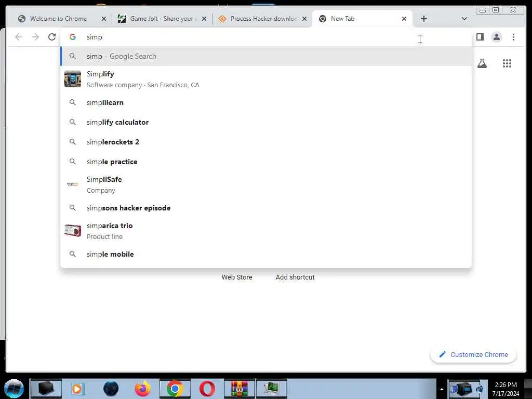Open WinRAR from the taskbar
Viewport: 532px width, 399px height.
coord(239,389)
